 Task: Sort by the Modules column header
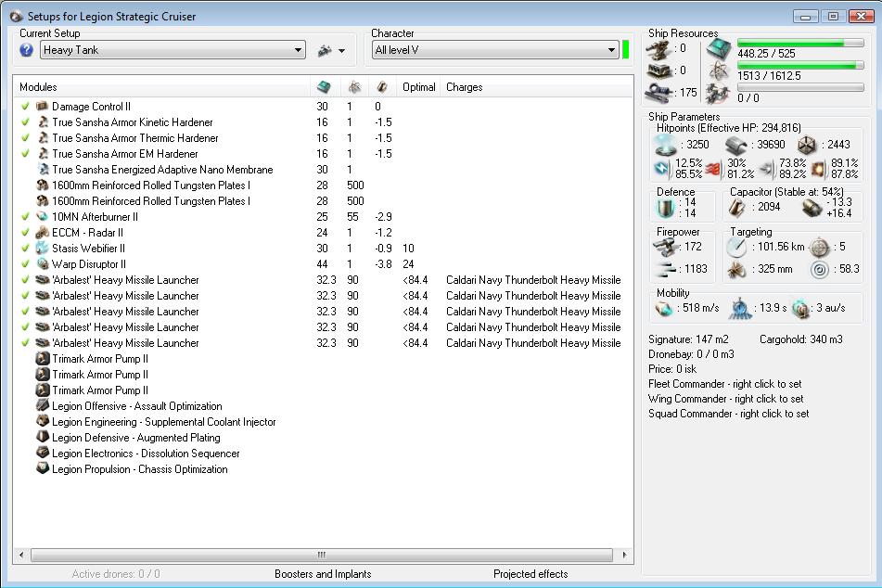pos(162,87)
